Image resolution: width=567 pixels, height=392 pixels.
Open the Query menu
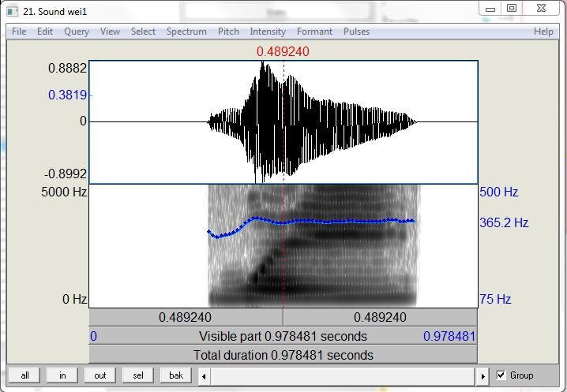[x=77, y=32]
